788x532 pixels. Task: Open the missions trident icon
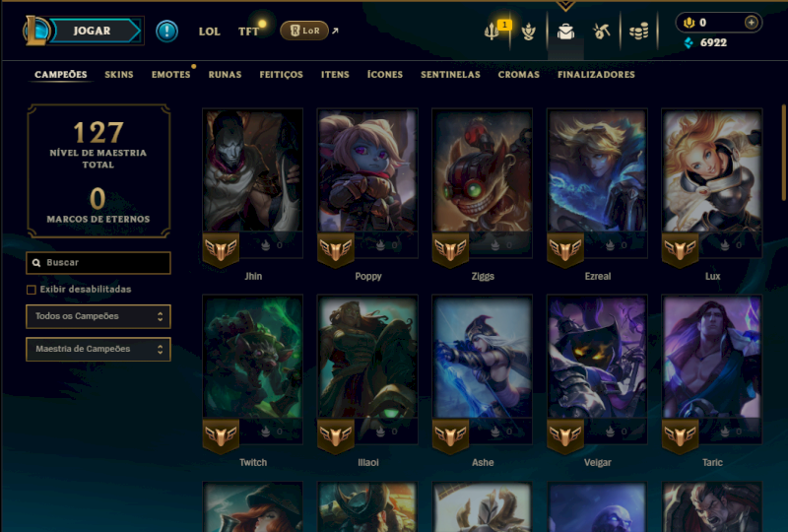(x=492, y=32)
